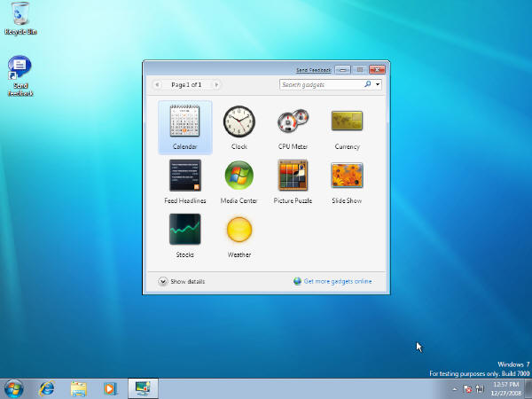Launch Internet Explorer from taskbar
Viewport: 532px width, 399px height.
(46, 389)
